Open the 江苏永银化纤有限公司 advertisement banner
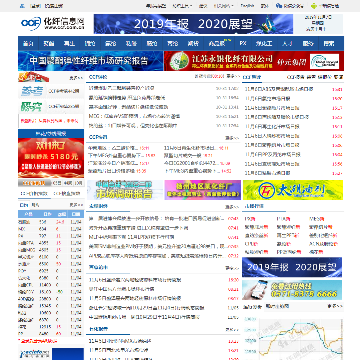360x360 pixels. coord(254,61)
